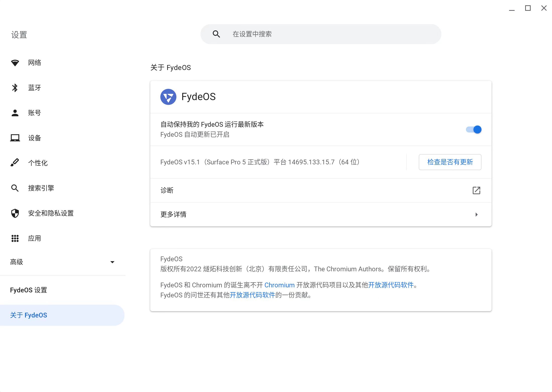
Task: Open 安全和隐私设置 via the shield icon
Action: pos(15,213)
